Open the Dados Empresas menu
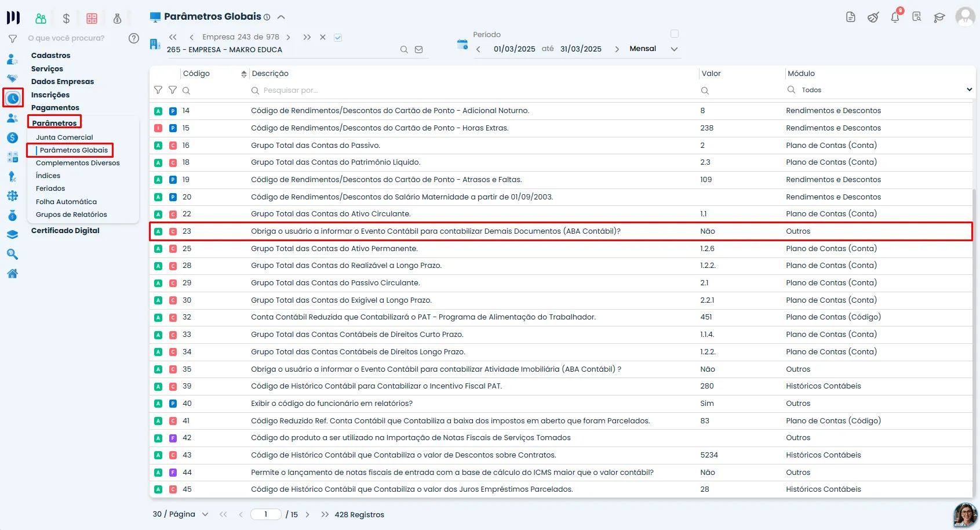Screen dimensions: 980x530 (63, 82)
